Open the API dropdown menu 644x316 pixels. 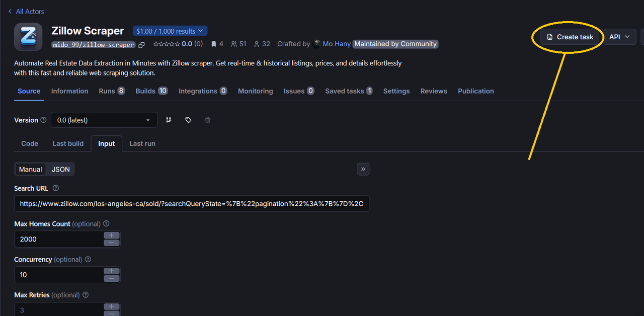pyautogui.click(x=620, y=37)
